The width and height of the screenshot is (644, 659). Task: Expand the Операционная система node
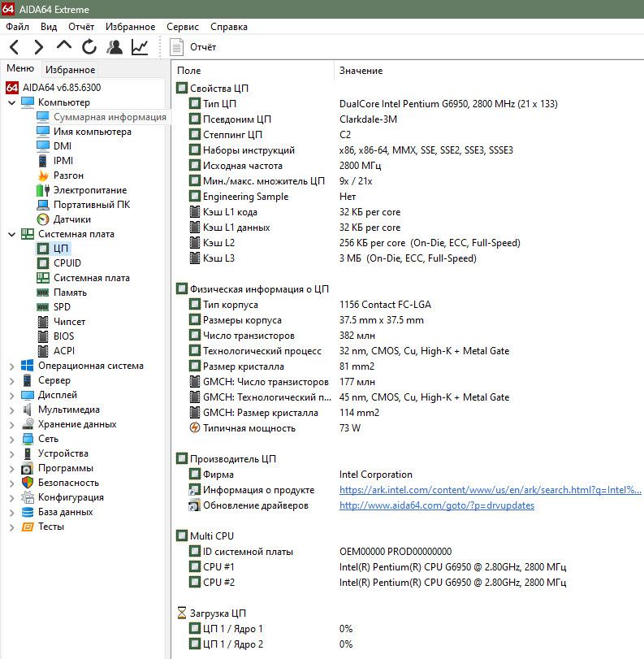click(11, 366)
